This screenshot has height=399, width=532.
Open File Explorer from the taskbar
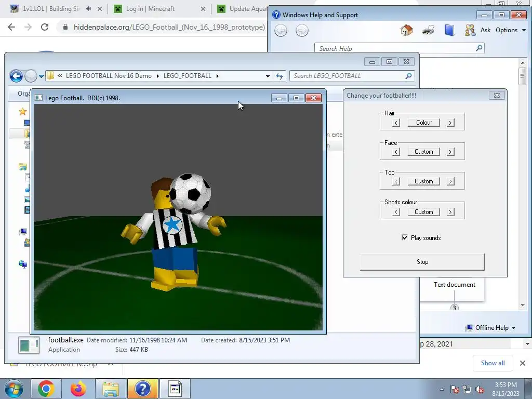tap(111, 389)
